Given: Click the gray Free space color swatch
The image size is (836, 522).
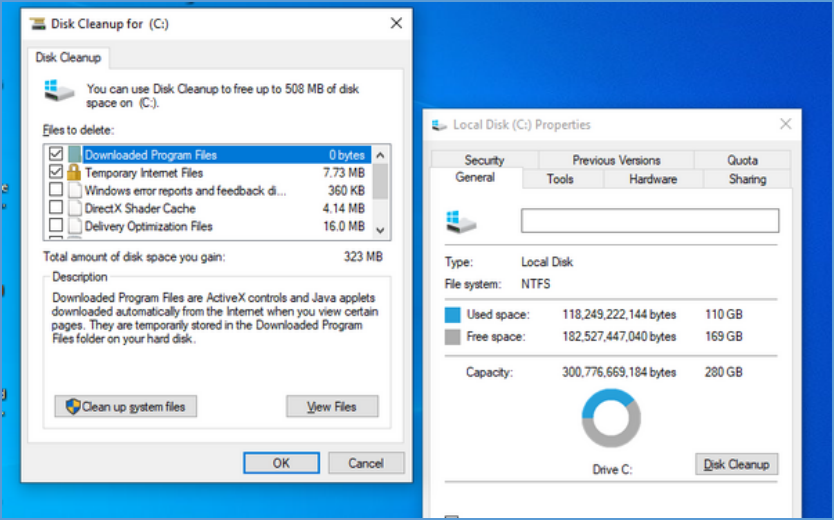Looking at the screenshot, I should tap(452, 336).
